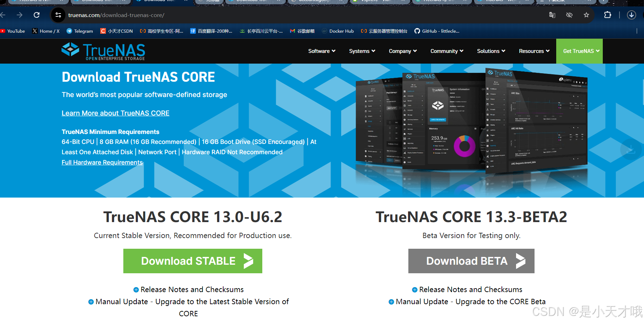644x323 pixels.
Task: Open Telegram bookmark
Action: (x=80, y=31)
